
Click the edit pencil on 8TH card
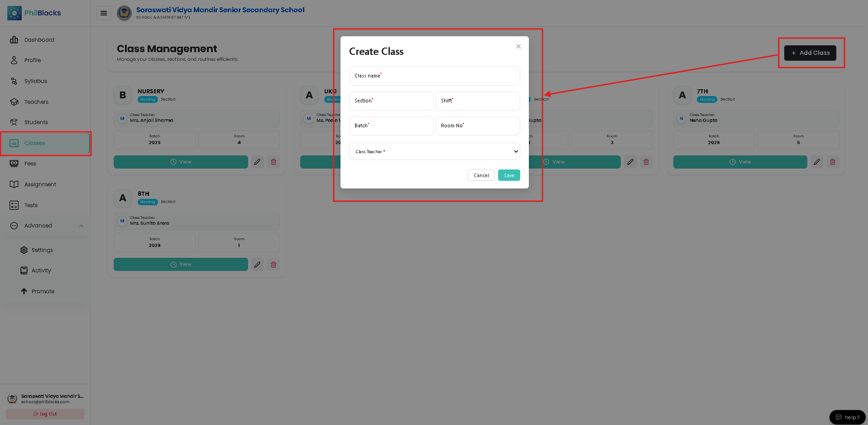257,265
